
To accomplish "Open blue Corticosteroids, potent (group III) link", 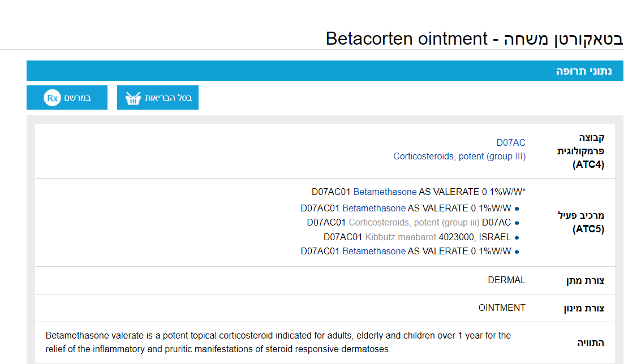I will point(459,156).
